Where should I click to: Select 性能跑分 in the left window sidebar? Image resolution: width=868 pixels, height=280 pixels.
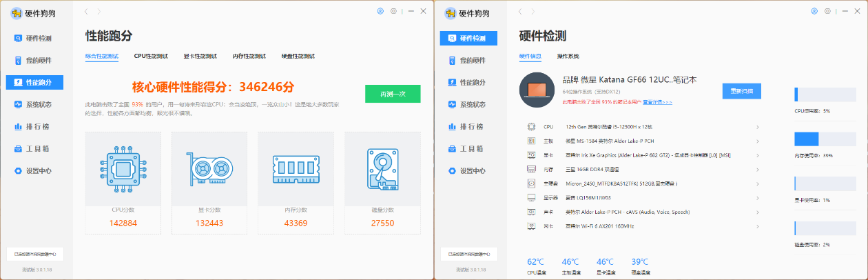(x=34, y=83)
